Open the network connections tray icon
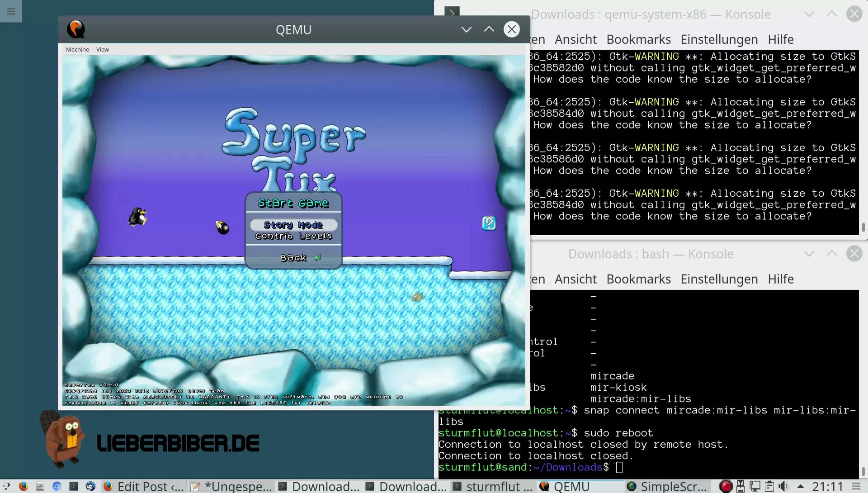This screenshot has height=493, width=868. click(x=754, y=486)
